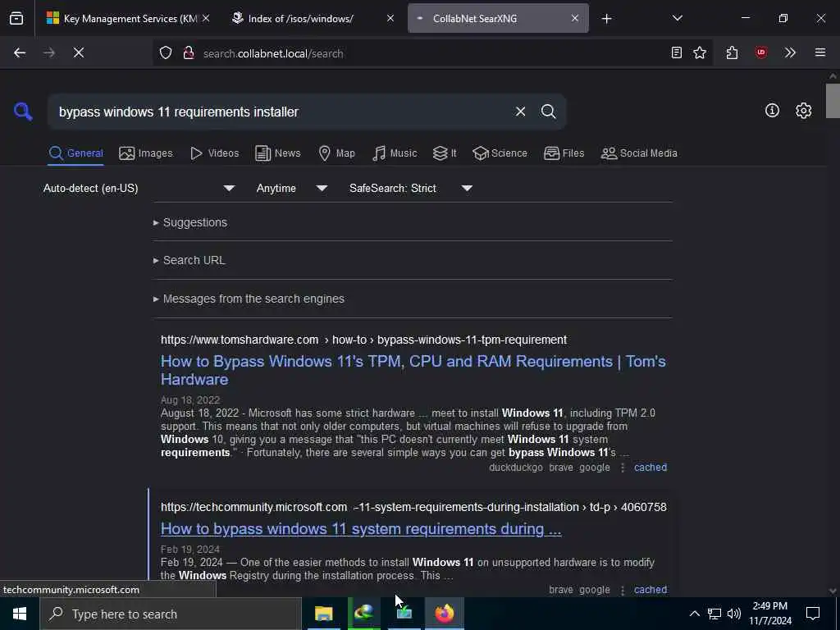This screenshot has height=630, width=840.
Task: Submit search with magnifier button
Action: (548, 112)
